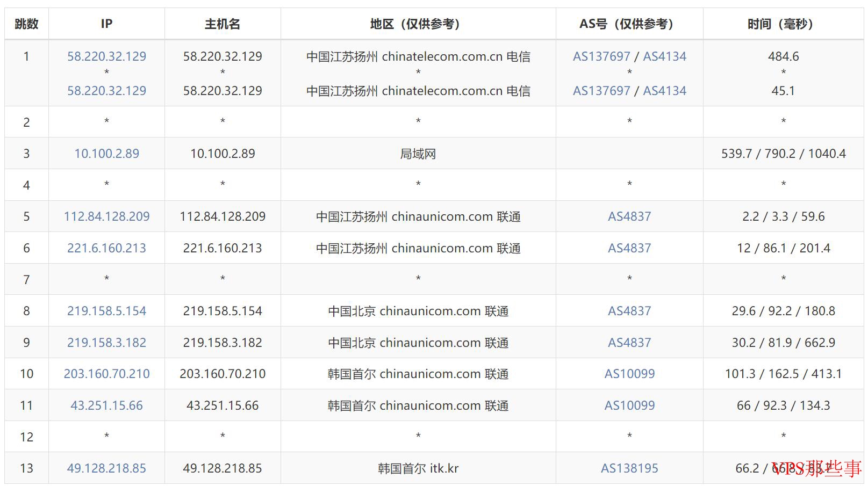Click hostname 219.158.3.182 in 主机名 column
The width and height of the screenshot is (868, 486).
click(223, 343)
